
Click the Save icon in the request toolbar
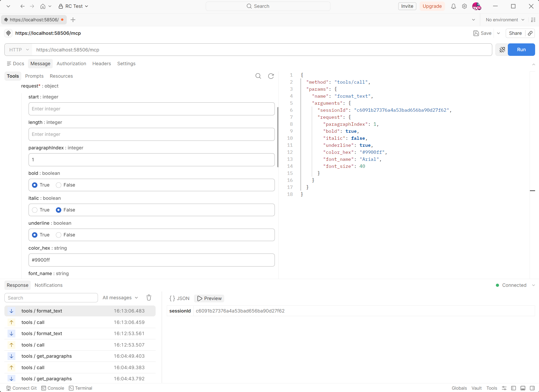[476, 33]
